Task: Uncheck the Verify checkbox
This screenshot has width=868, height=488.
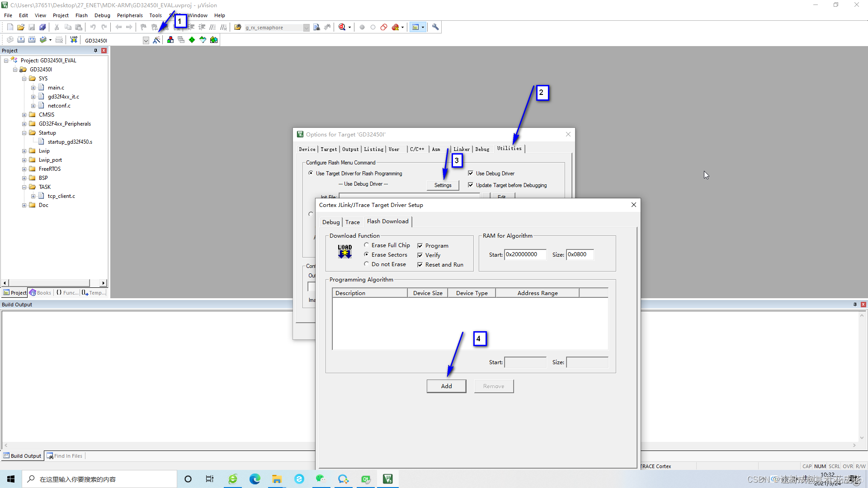Action: 420,255
